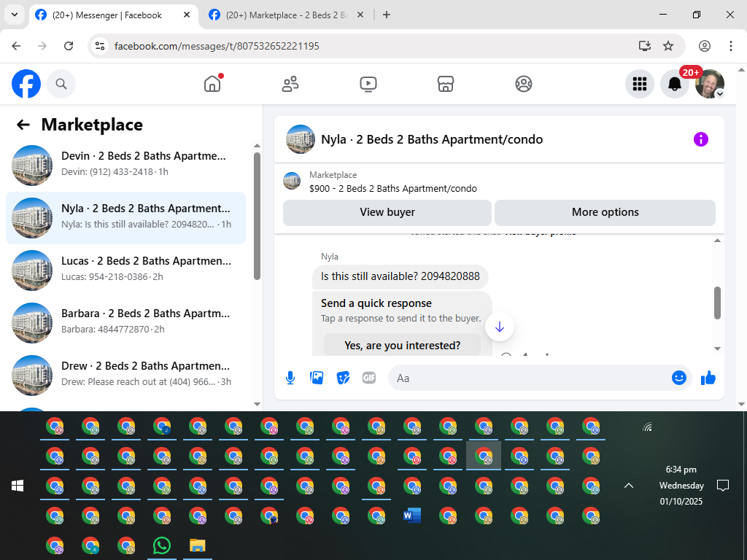Viewport: 747px width, 560px height.
Task: Open WhatsApp from the taskbar
Action: (162, 545)
